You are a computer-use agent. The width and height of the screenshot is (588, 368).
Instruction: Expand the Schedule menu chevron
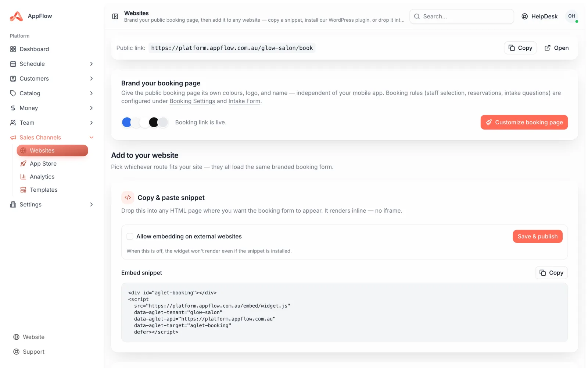click(92, 64)
